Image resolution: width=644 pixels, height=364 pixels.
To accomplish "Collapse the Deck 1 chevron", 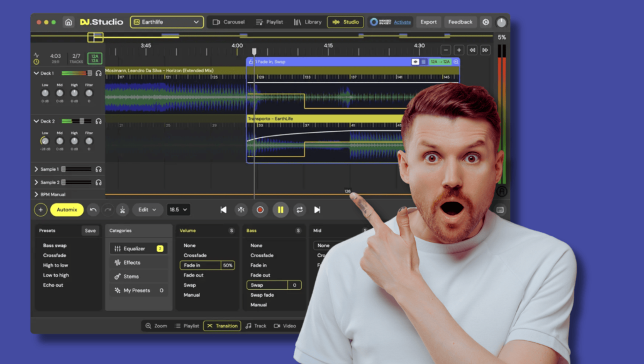I will coord(36,73).
